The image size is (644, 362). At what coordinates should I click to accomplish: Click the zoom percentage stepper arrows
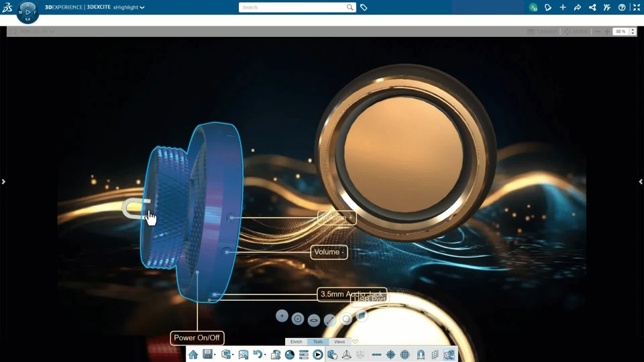(633, 32)
